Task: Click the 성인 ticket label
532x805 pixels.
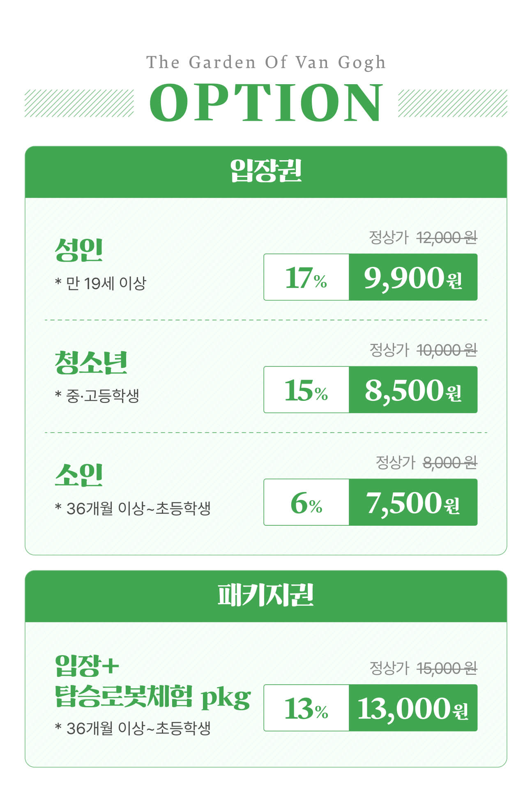Action: [x=79, y=250]
